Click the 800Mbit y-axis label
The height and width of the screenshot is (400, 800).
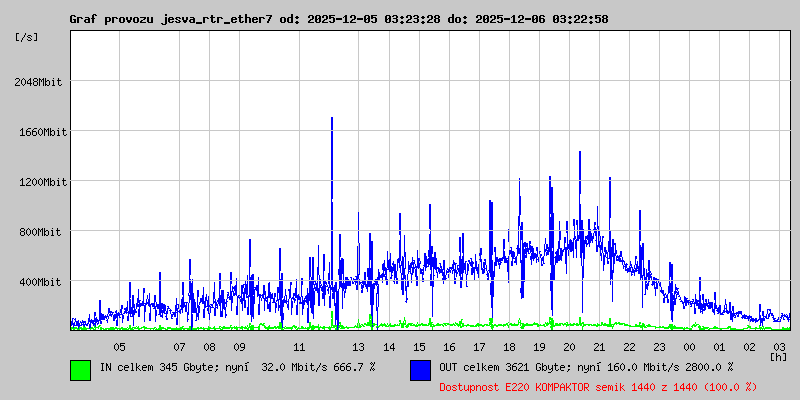click(43, 232)
